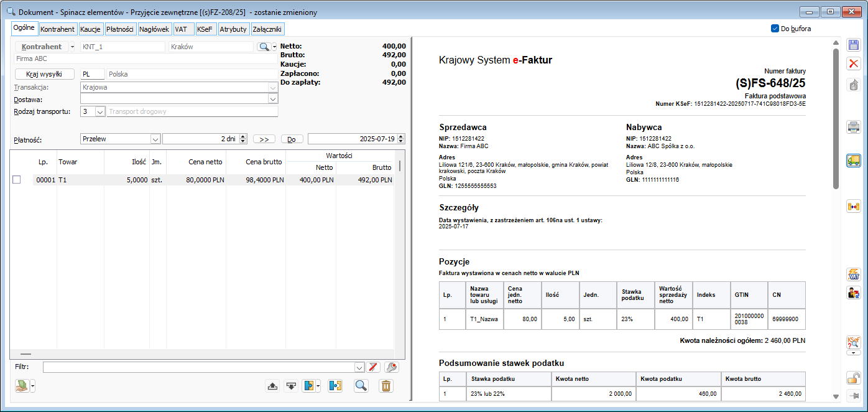Click the magnifying glass preview icon below the item list
868x412 pixels.
pos(361,386)
